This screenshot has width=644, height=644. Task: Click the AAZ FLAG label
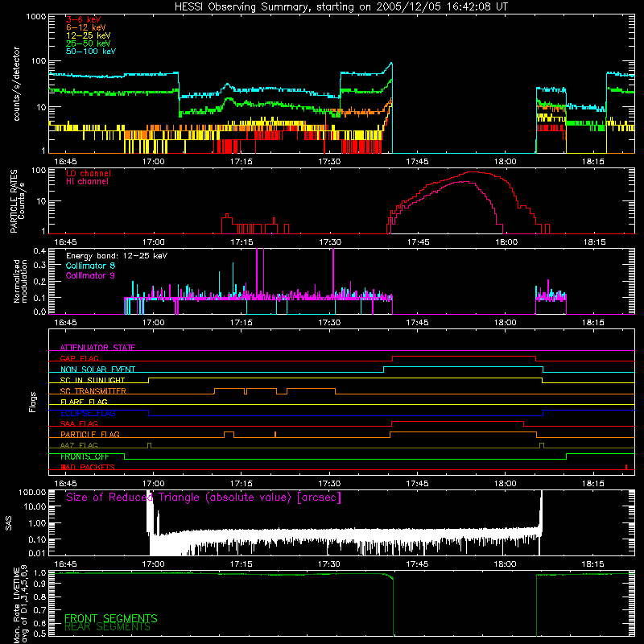pos(79,445)
